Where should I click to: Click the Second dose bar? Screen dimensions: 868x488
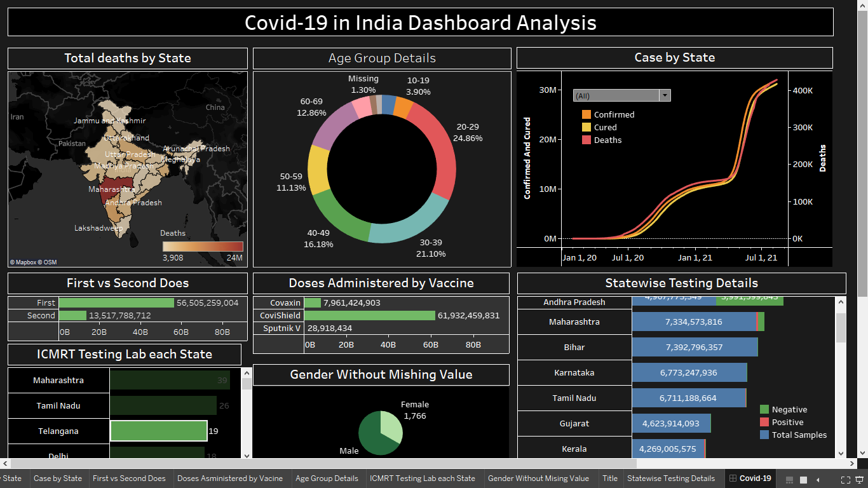73,316
